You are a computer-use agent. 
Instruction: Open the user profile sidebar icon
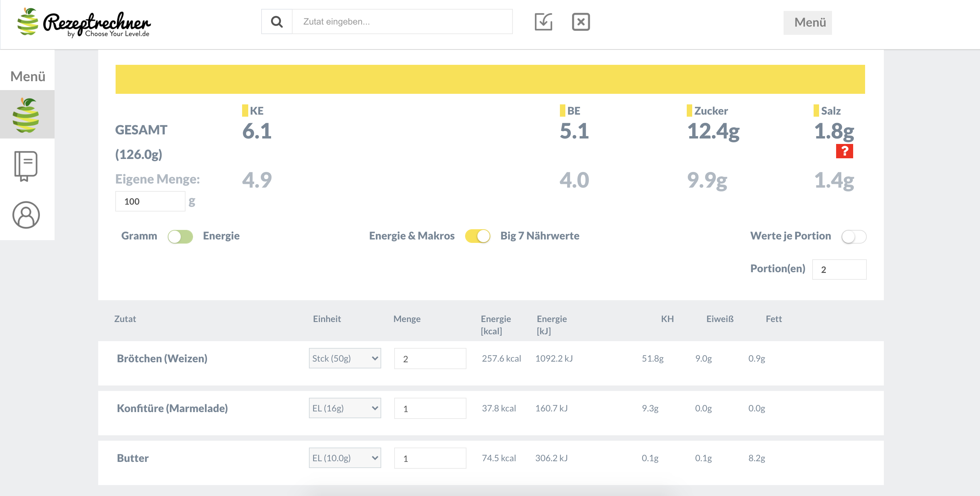click(26, 215)
